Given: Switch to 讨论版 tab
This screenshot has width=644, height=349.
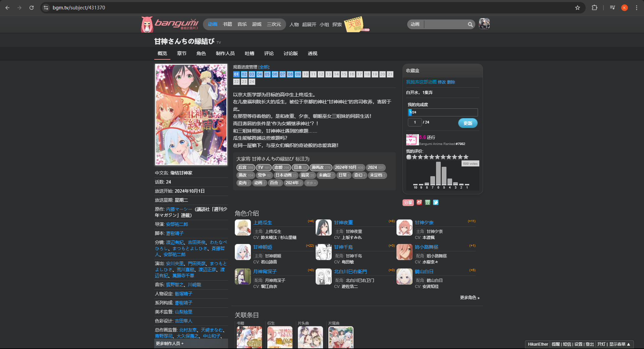Looking at the screenshot, I should [291, 53].
